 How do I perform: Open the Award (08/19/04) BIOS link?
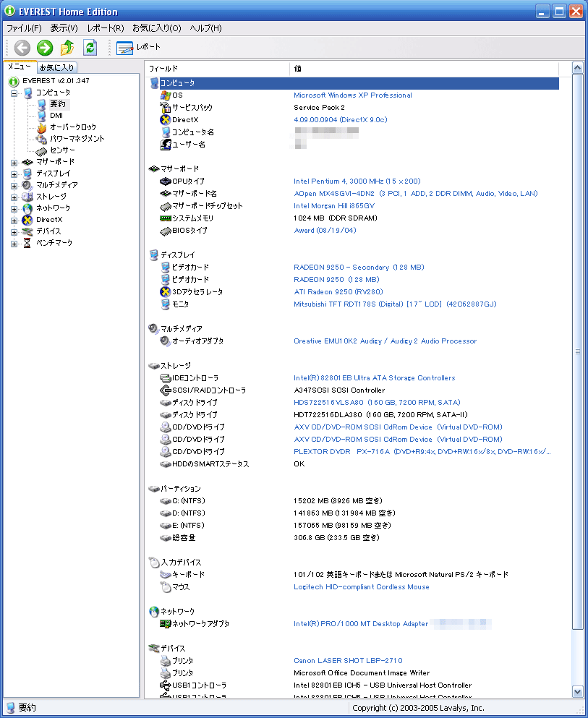325,231
